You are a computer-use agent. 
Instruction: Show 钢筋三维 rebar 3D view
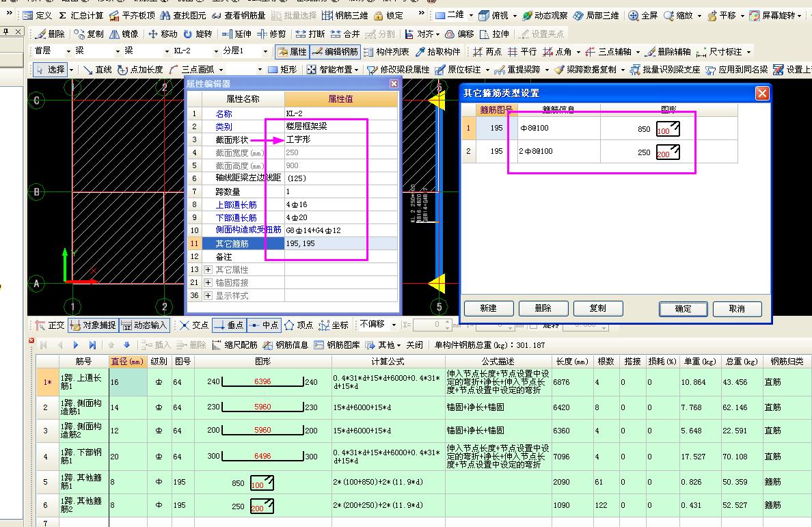[x=345, y=16]
